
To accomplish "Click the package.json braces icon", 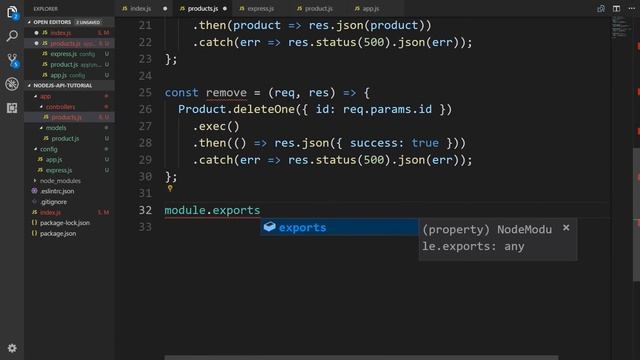I will click(34, 233).
